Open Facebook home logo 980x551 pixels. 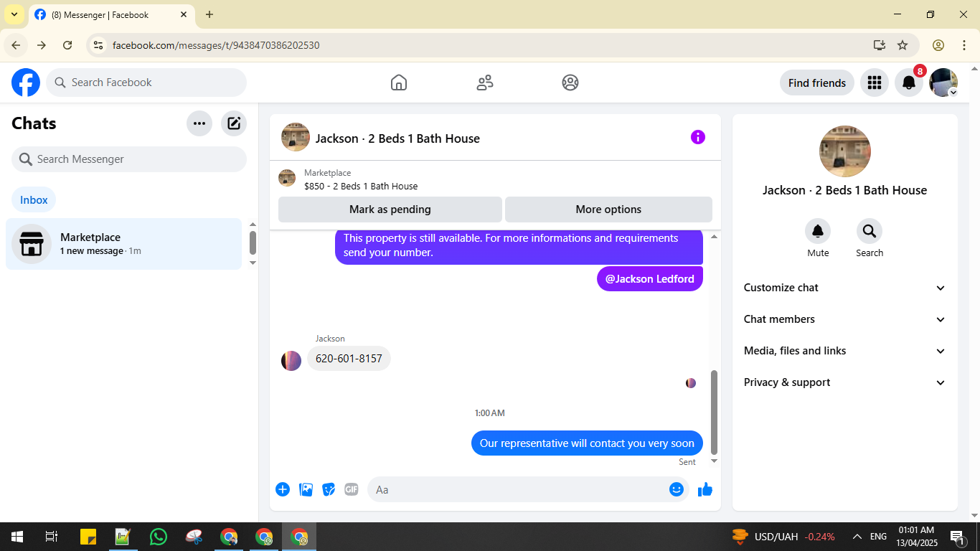(26, 83)
